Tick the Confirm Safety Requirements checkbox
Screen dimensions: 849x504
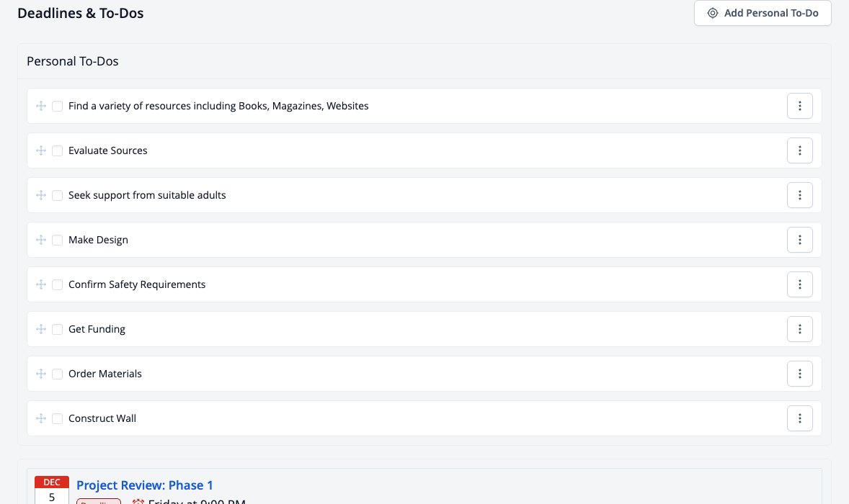tap(58, 284)
